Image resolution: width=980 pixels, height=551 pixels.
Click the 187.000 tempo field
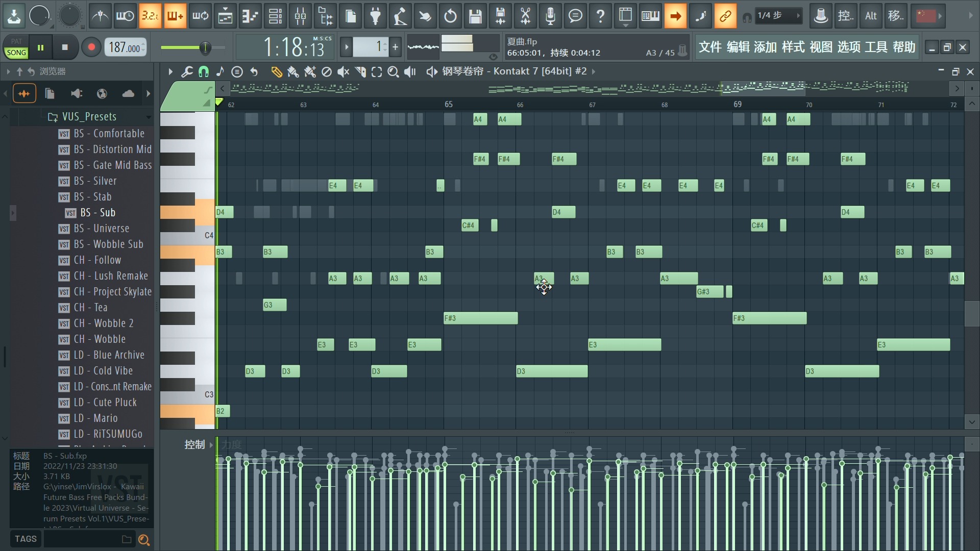[x=126, y=47]
